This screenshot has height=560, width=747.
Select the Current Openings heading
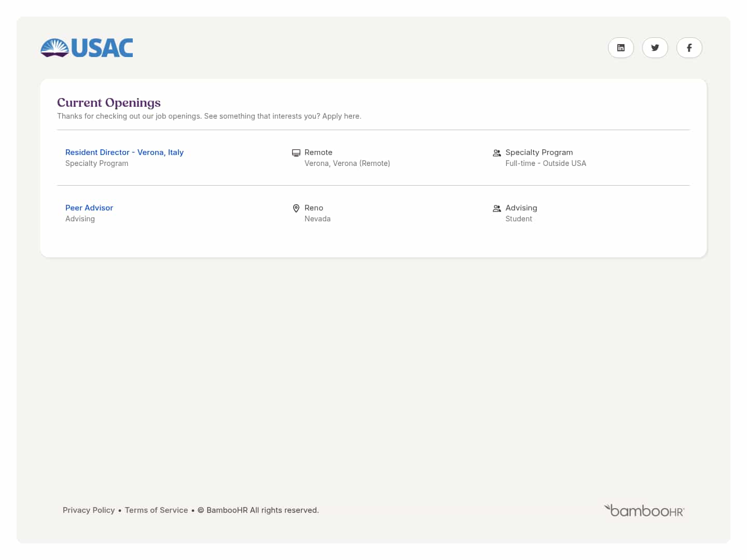[109, 103]
